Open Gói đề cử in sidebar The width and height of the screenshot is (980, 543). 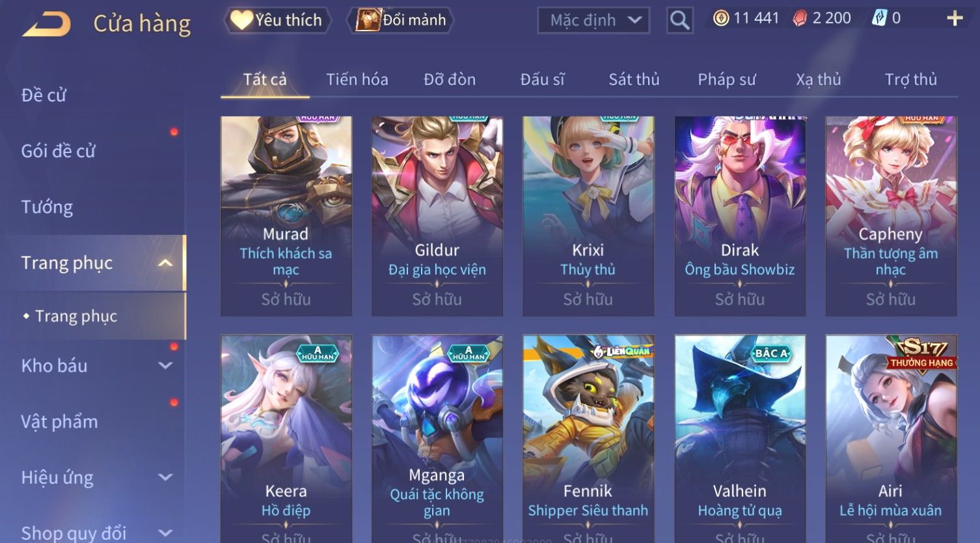coord(59,151)
